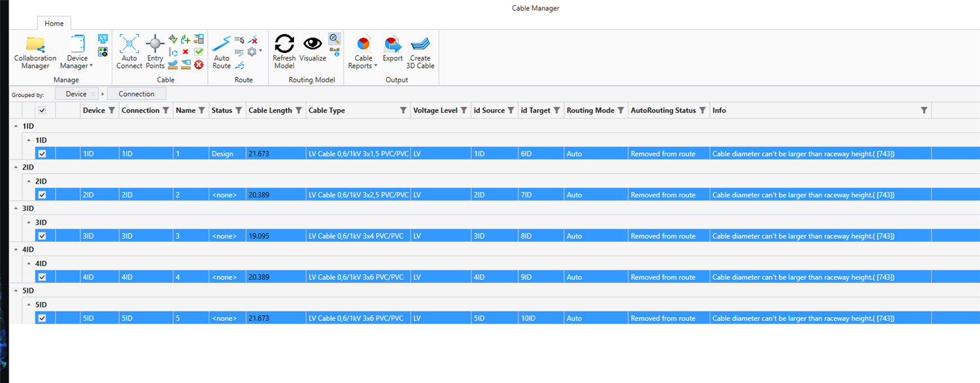980x383 pixels.
Task: Click Create 3D Cable icon
Action: [x=420, y=52]
